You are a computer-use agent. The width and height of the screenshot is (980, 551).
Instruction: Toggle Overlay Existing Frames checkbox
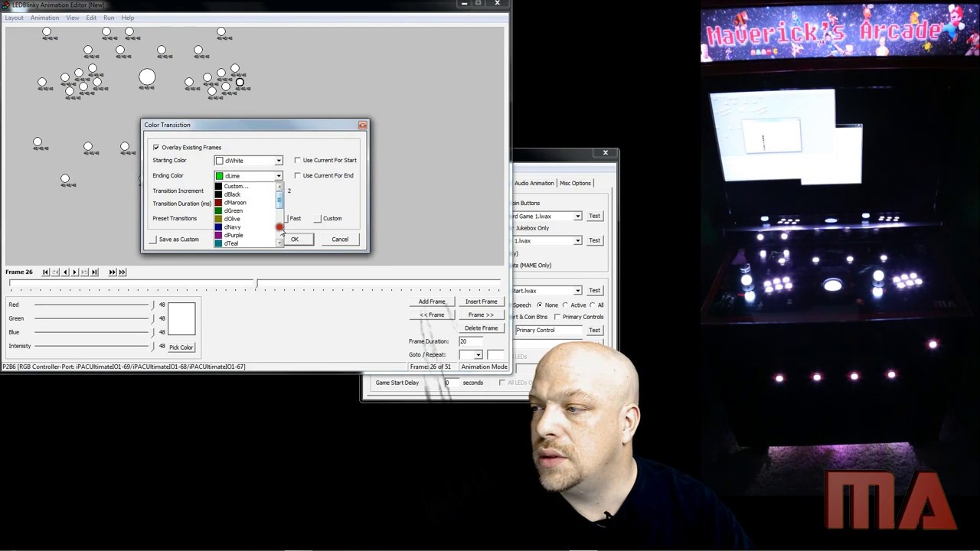tap(156, 147)
